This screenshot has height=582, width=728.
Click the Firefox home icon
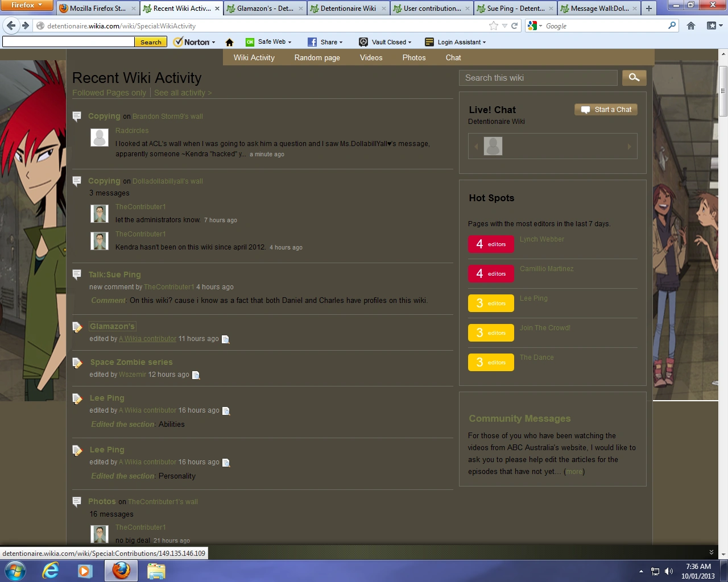(691, 26)
